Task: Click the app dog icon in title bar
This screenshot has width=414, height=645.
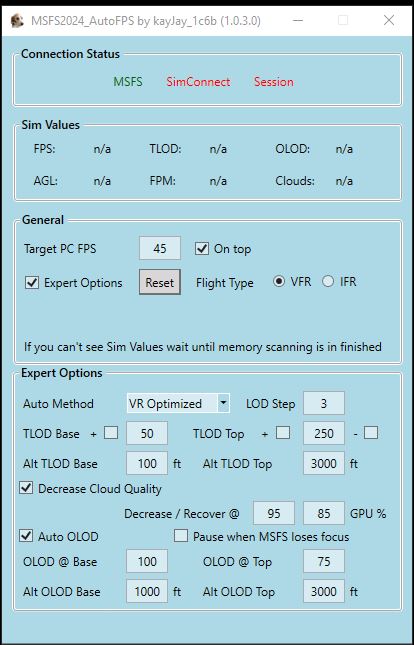Action: [x=17, y=20]
